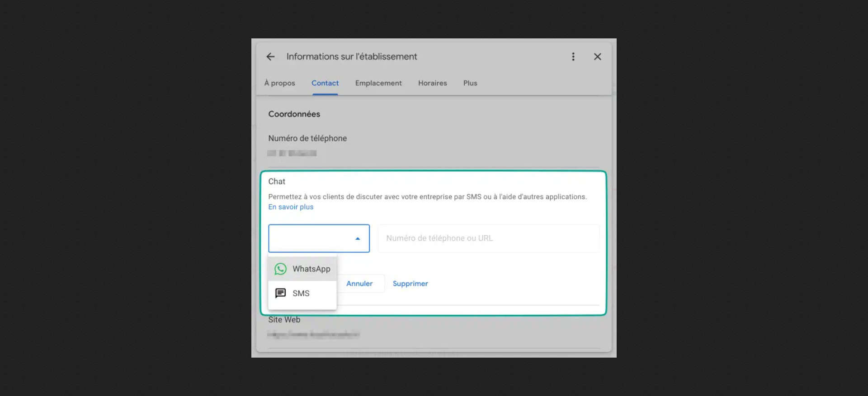Open the Emplacement tab
The width and height of the screenshot is (868, 396).
point(378,83)
